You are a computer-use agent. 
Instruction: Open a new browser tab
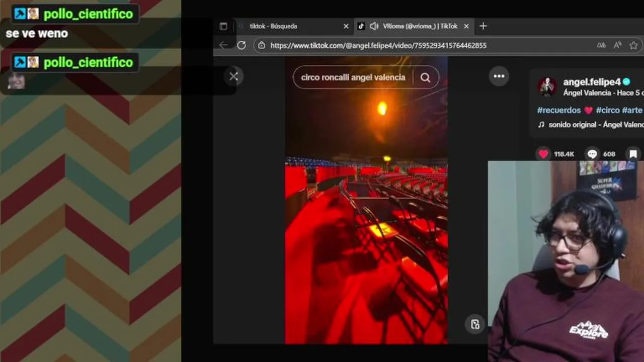click(483, 26)
